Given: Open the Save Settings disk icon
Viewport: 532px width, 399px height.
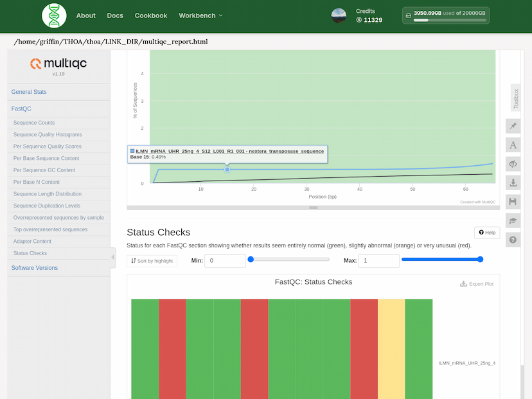Looking at the screenshot, I should click(x=513, y=202).
